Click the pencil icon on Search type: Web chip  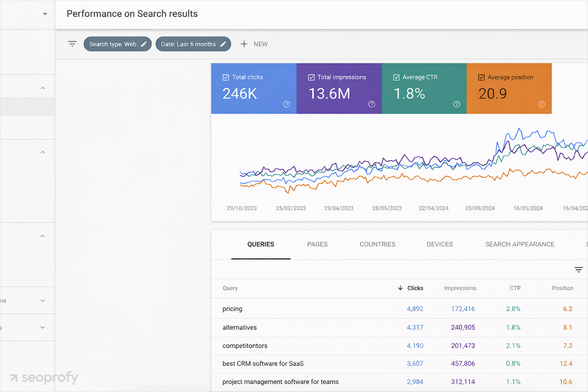[x=144, y=44]
